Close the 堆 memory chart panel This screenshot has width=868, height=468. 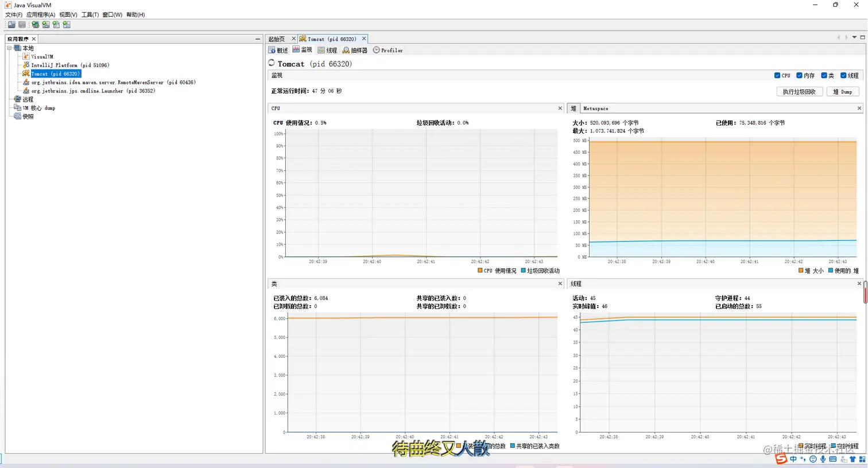(x=859, y=108)
